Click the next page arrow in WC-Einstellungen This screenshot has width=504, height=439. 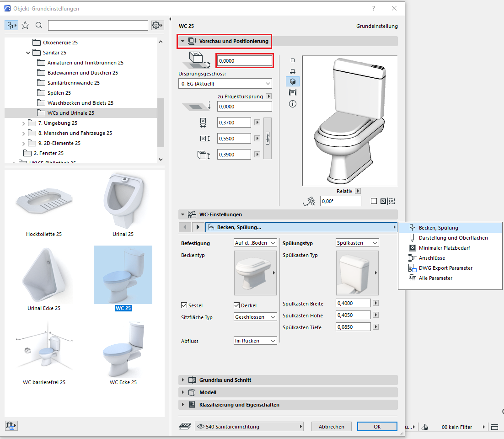tap(198, 227)
